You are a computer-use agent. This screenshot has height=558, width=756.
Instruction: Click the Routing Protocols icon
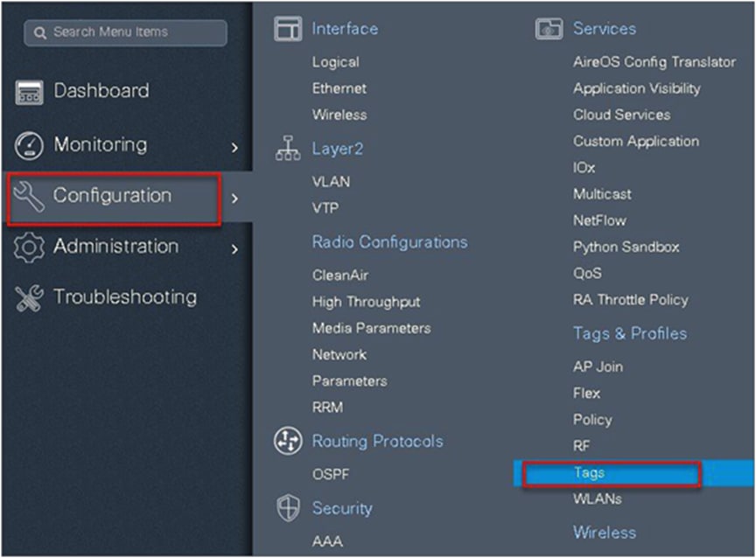[x=289, y=442]
